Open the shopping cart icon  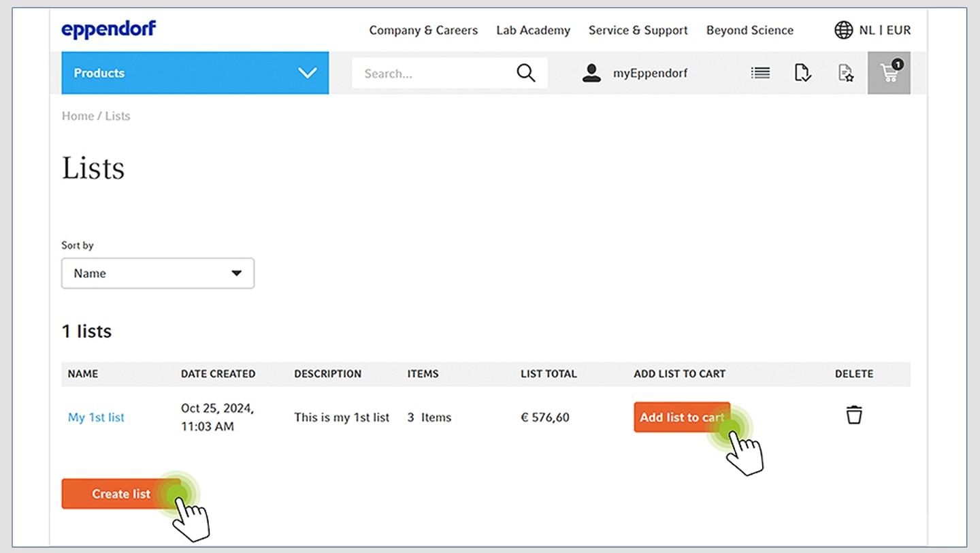[x=889, y=73]
